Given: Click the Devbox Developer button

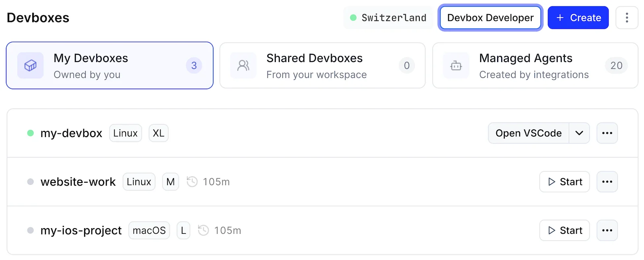Looking at the screenshot, I should pos(490,18).
